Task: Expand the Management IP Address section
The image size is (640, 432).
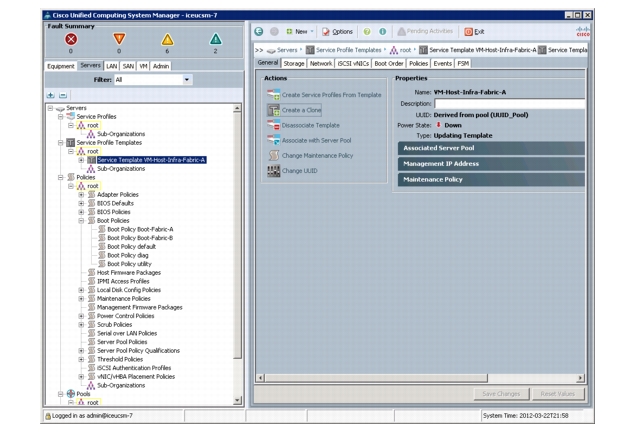Action: [491, 164]
